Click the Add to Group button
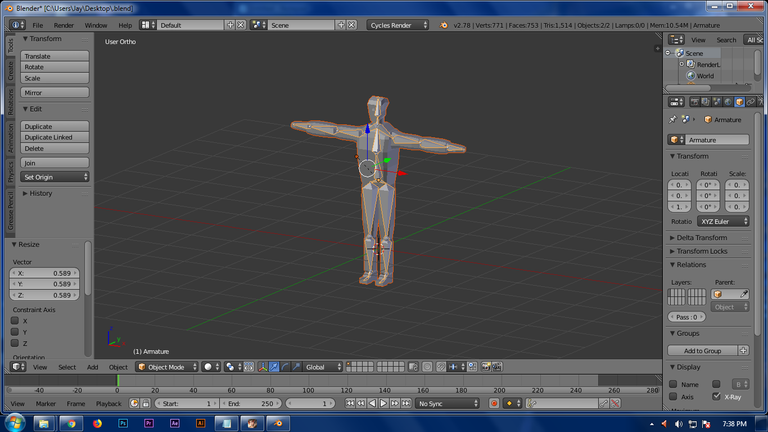 [702, 351]
